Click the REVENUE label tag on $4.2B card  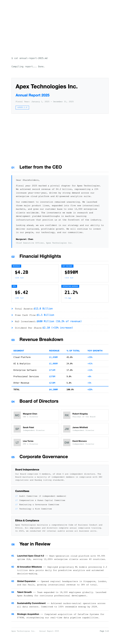pyautogui.click(x=16, y=266)
